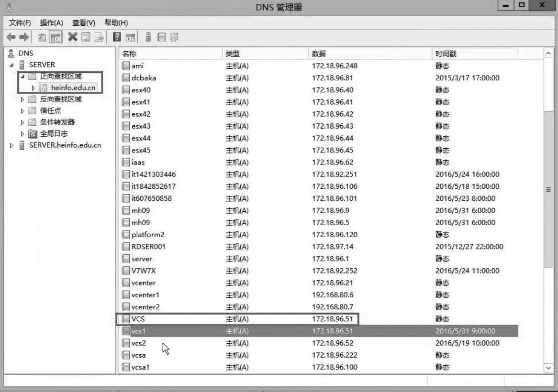Open the 查看(V) menu
Viewport: 558px width, 392px height.
pos(84,23)
